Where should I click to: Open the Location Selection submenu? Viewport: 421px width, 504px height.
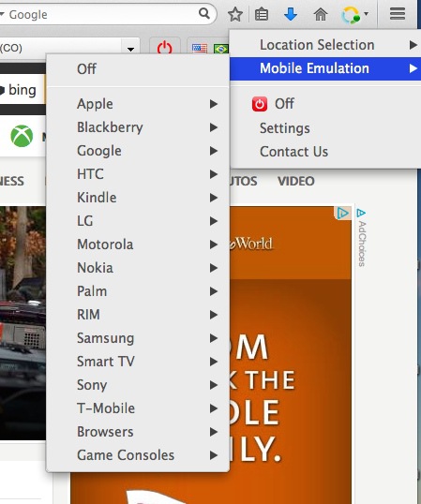(325, 45)
